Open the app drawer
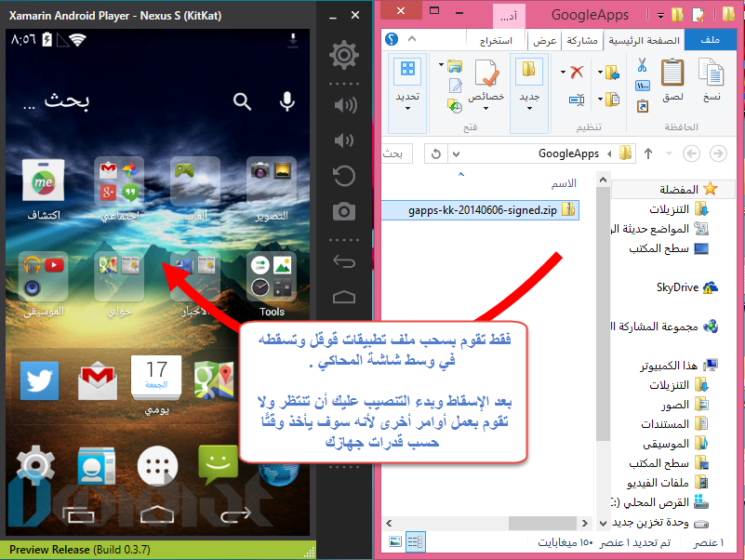Viewport: 745px width, 560px height. point(157,466)
